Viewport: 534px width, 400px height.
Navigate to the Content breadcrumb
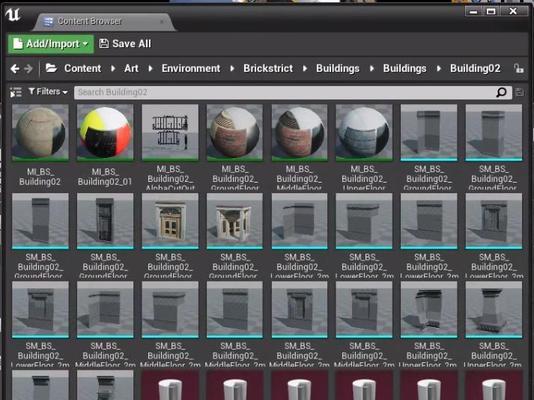pos(83,68)
